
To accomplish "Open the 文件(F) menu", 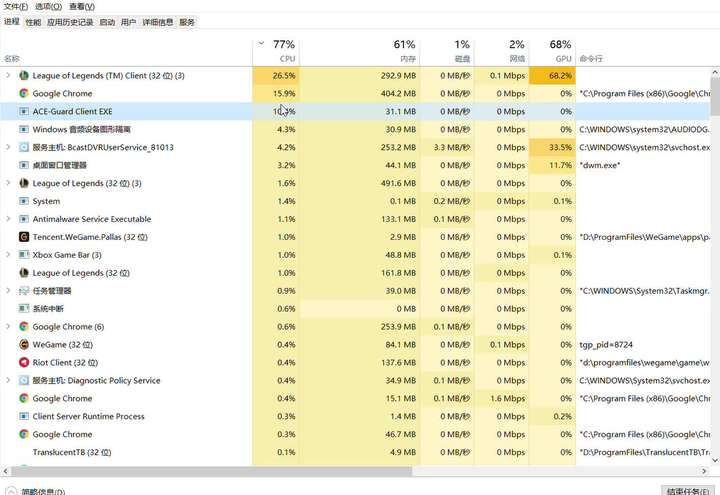I will 16,6.
